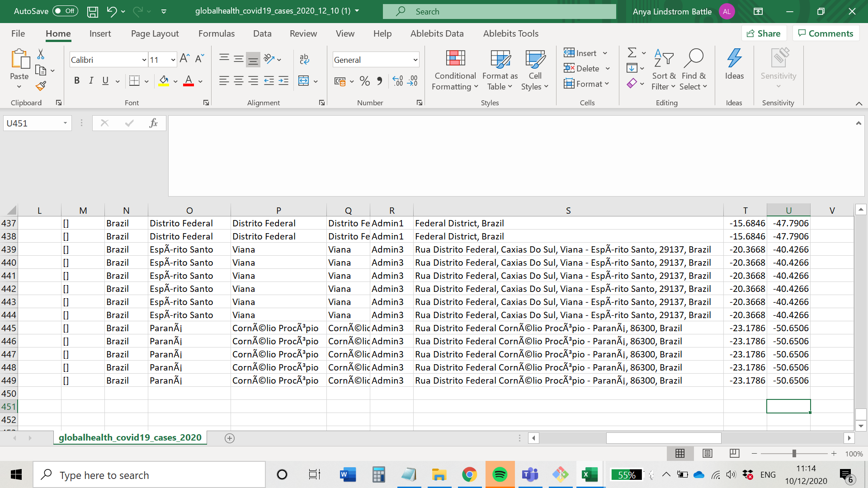Open Chrome from the taskbar
This screenshot has height=488, width=868.
[469, 475]
